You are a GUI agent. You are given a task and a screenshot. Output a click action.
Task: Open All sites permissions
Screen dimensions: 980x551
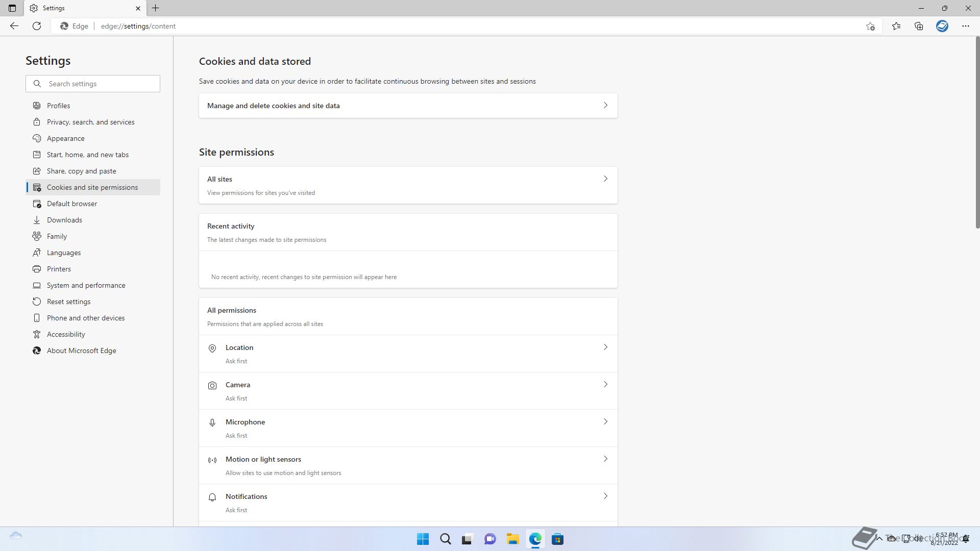pos(408,185)
